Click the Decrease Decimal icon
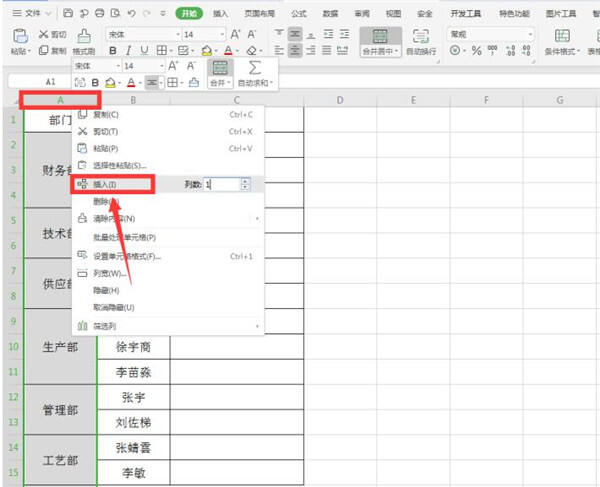Screen dimensions: 600x487 coord(527,50)
